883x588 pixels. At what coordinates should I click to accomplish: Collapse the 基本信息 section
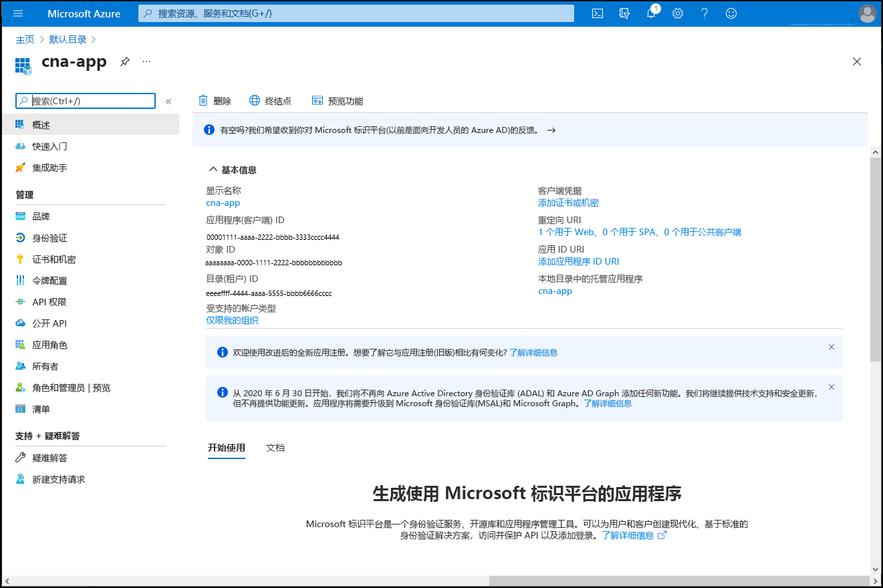(x=233, y=170)
